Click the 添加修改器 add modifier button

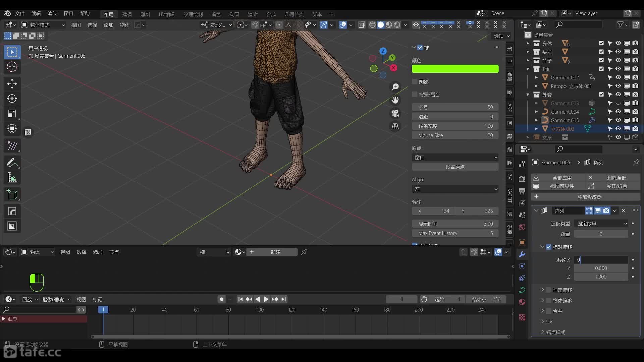(586, 197)
